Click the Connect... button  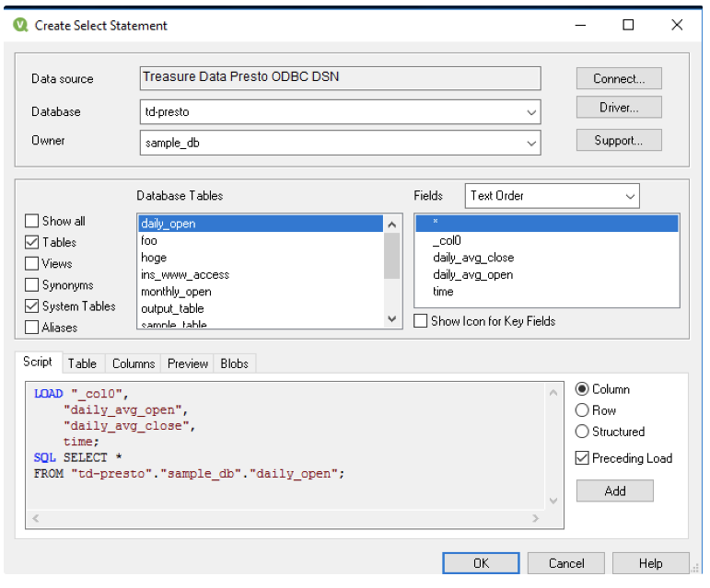pos(619,78)
